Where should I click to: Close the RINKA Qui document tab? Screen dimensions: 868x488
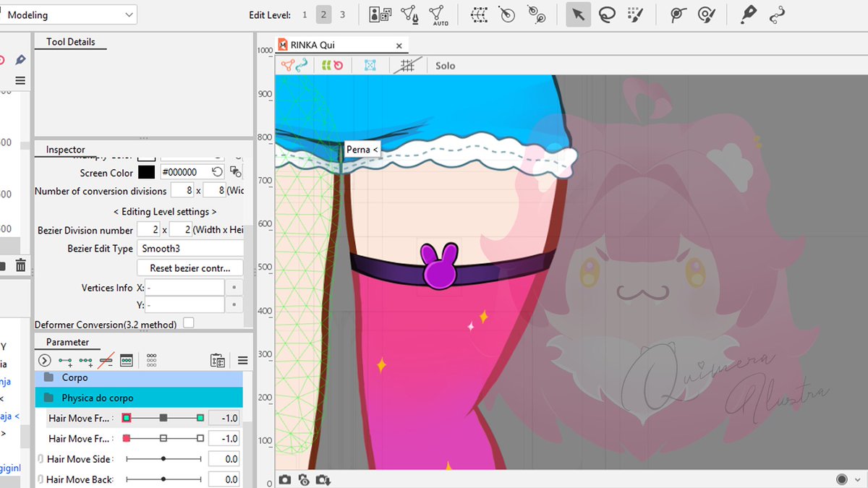click(399, 46)
